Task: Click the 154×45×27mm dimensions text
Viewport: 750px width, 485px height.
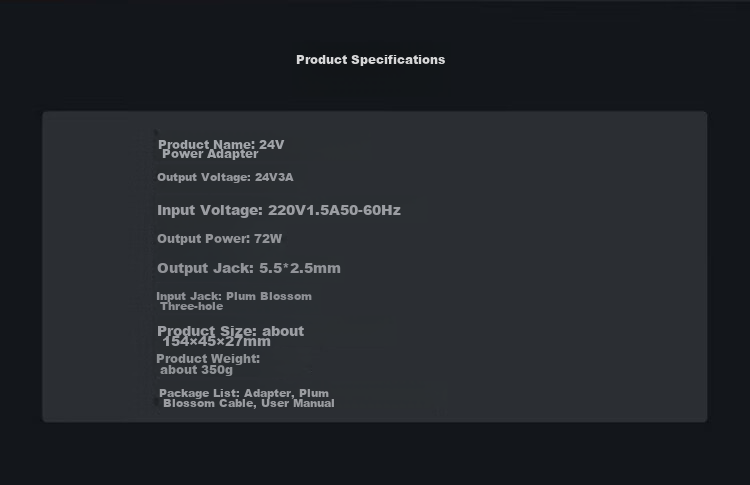Action: click(216, 341)
